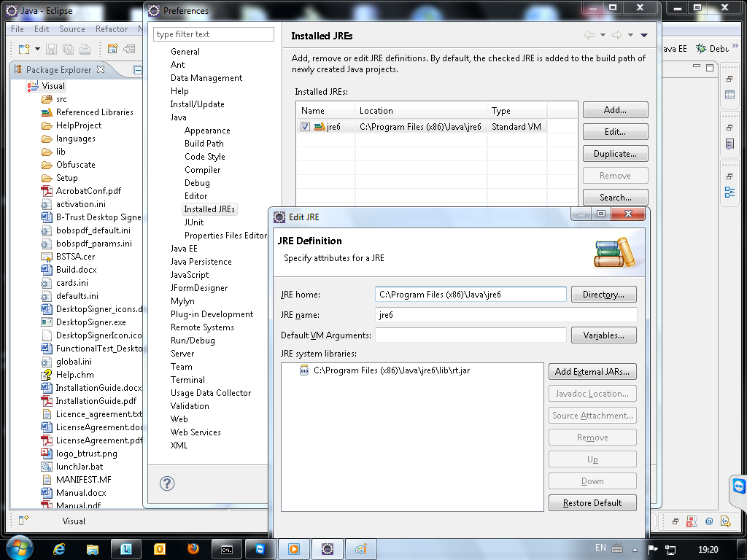Open Windows Explorer folder from taskbar

[93, 549]
